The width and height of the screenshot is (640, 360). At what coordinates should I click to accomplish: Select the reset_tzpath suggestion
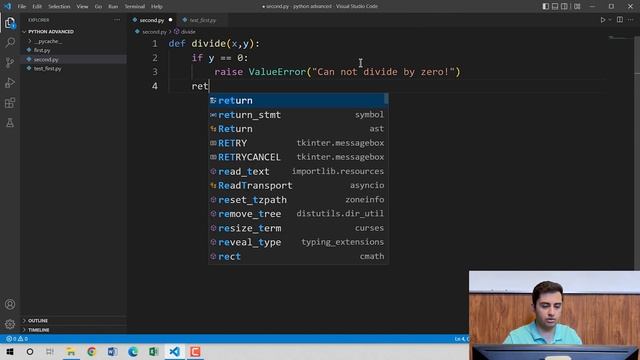298,200
